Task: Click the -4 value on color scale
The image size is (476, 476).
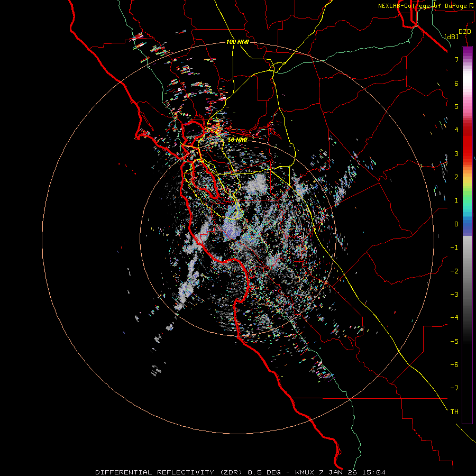Action: (x=454, y=318)
